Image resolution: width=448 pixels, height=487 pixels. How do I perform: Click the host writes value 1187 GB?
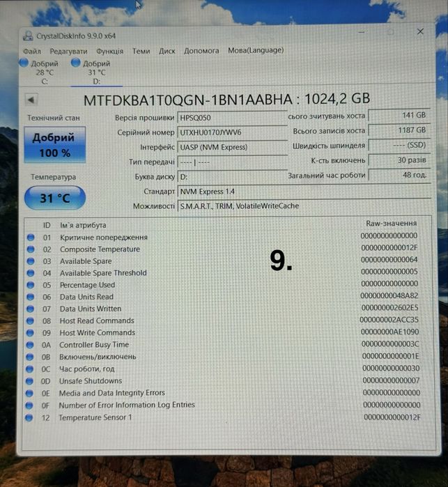pos(399,130)
